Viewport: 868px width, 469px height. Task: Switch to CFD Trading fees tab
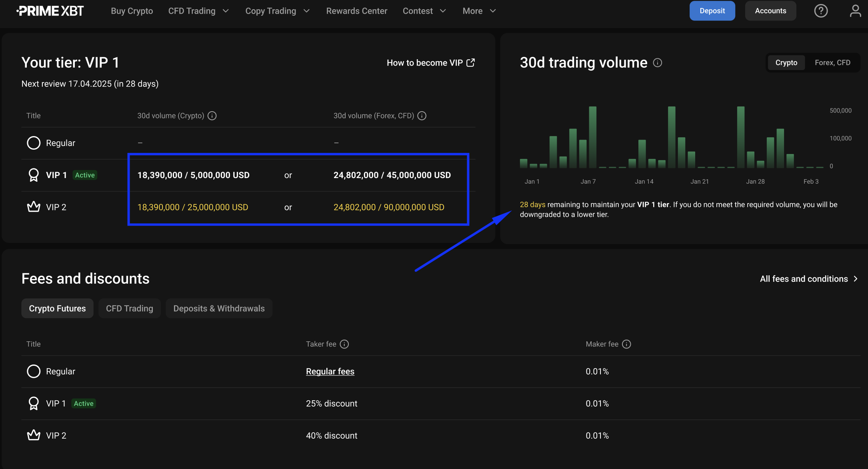click(129, 309)
